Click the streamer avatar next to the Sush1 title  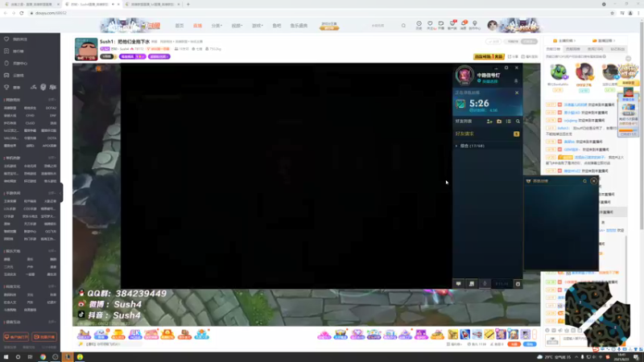tap(86, 49)
